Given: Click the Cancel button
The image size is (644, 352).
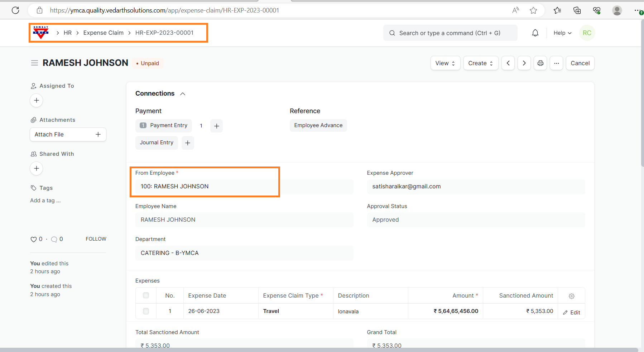Looking at the screenshot, I should [x=580, y=63].
